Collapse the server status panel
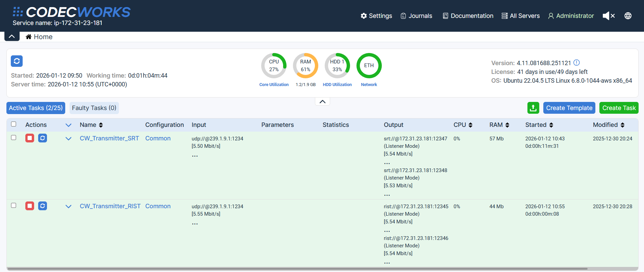644x272 pixels. point(322,102)
